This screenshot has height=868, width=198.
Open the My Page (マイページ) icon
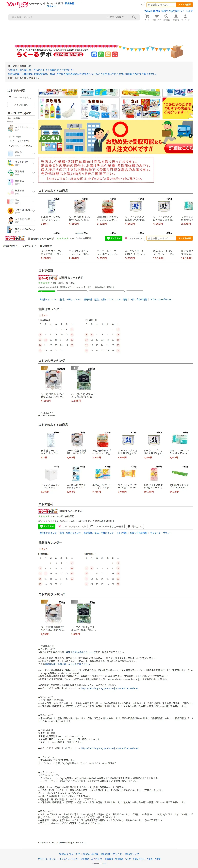point(185,17)
